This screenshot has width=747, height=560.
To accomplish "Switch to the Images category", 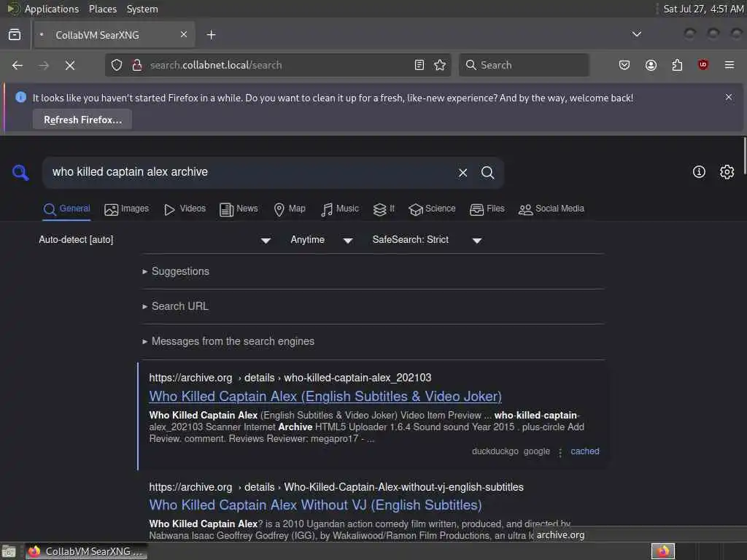I will 127,209.
